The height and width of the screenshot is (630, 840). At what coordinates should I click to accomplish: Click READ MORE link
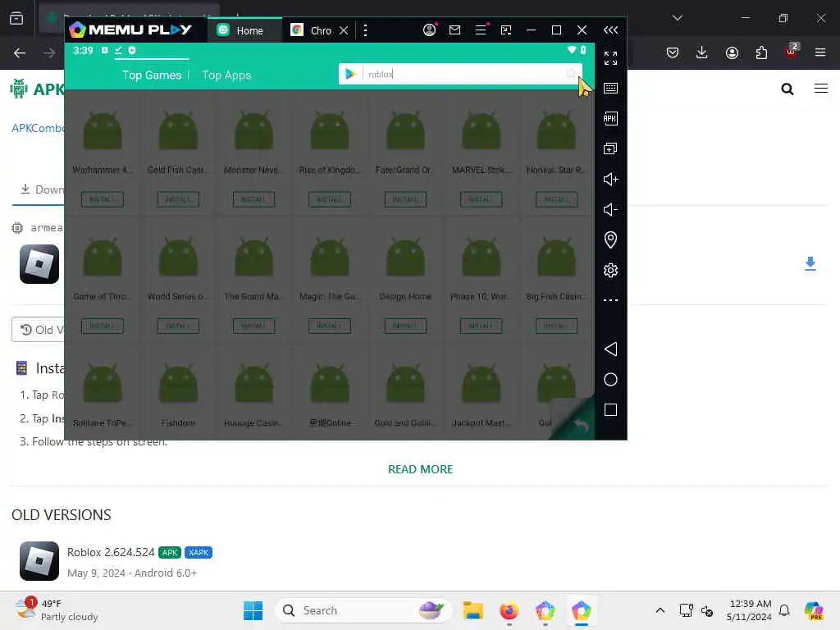pyautogui.click(x=420, y=469)
